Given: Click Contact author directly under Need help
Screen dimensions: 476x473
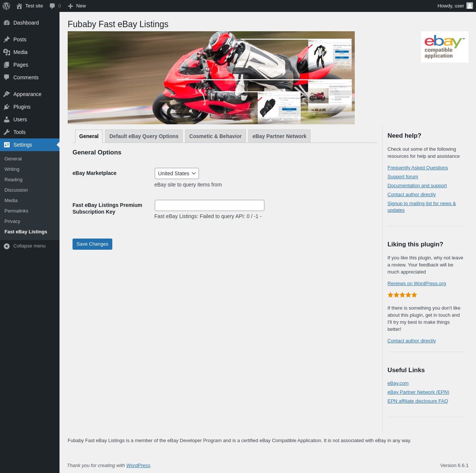Looking at the screenshot, I should pos(412,195).
